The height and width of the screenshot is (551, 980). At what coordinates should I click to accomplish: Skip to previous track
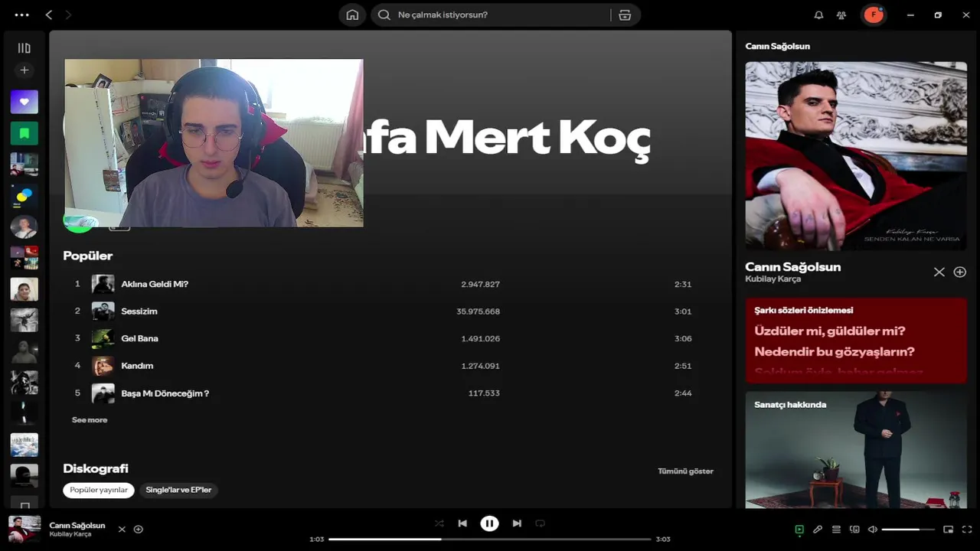(462, 523)
